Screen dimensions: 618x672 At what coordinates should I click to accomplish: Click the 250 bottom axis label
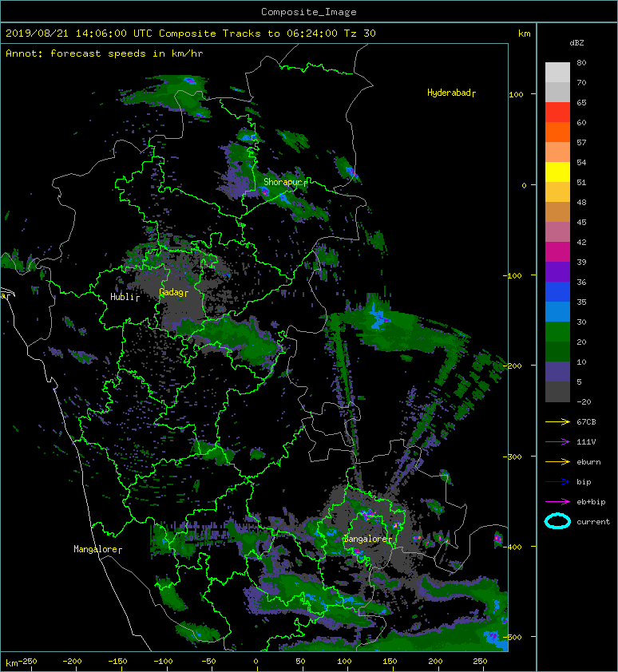pos(480,662)
